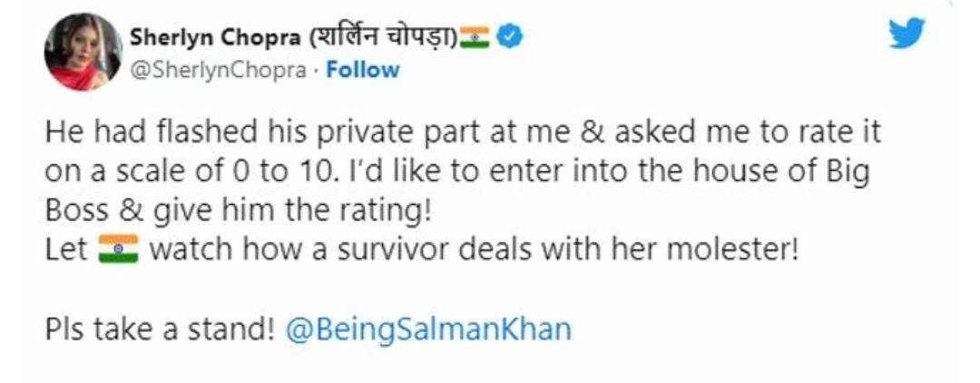Click the blue verified badge

(x=511, y=37)
